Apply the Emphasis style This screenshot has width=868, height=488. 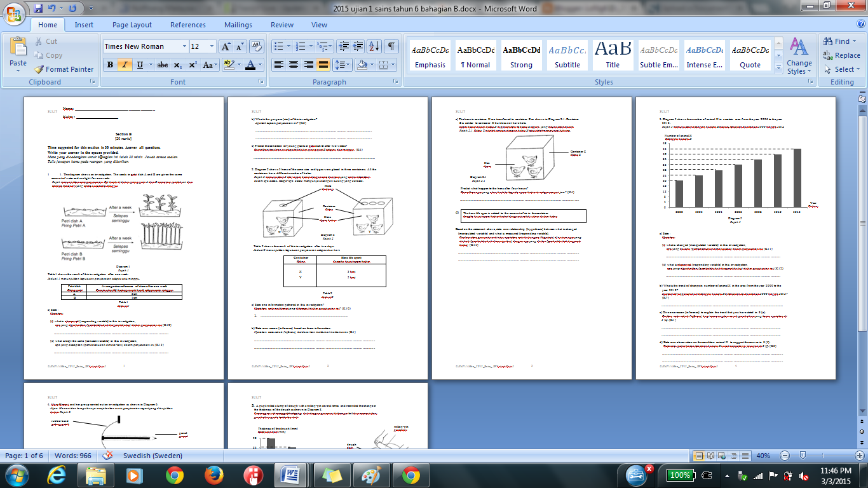tap(430, 56)
